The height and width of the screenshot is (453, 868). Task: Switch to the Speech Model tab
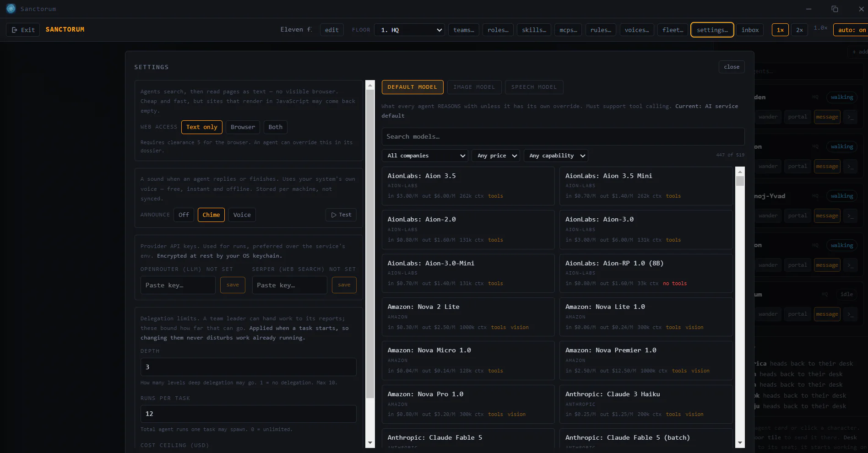point(534,87)
